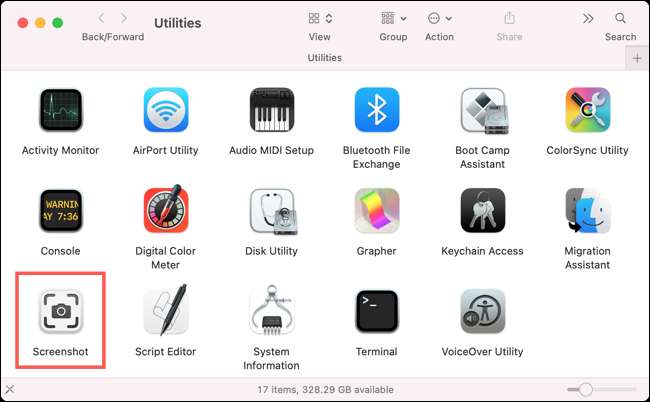Select the Bluetooth File Exchange icon
The image size is (650, 402).
click(x=377, y=110)
